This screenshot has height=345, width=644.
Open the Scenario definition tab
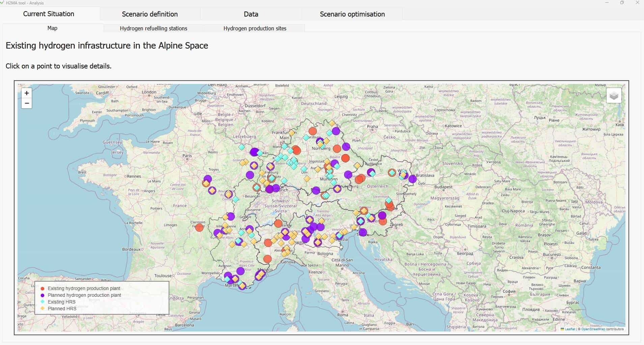click(x=150, y=14)
